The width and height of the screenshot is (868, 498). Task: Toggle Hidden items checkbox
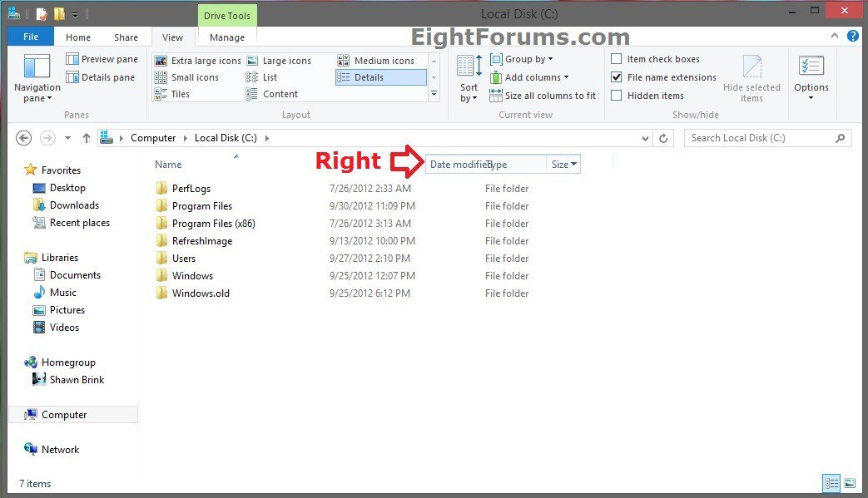point(617,96)
